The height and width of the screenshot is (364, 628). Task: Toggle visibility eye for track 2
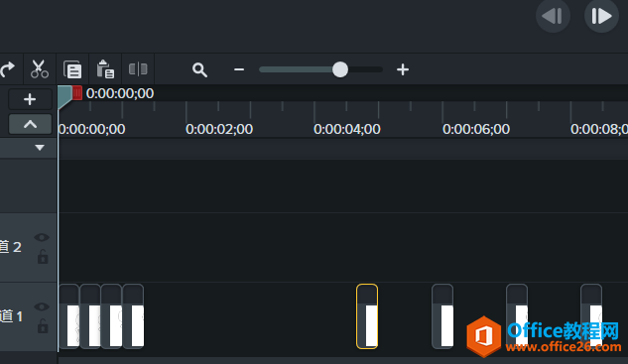click(42, 237)
